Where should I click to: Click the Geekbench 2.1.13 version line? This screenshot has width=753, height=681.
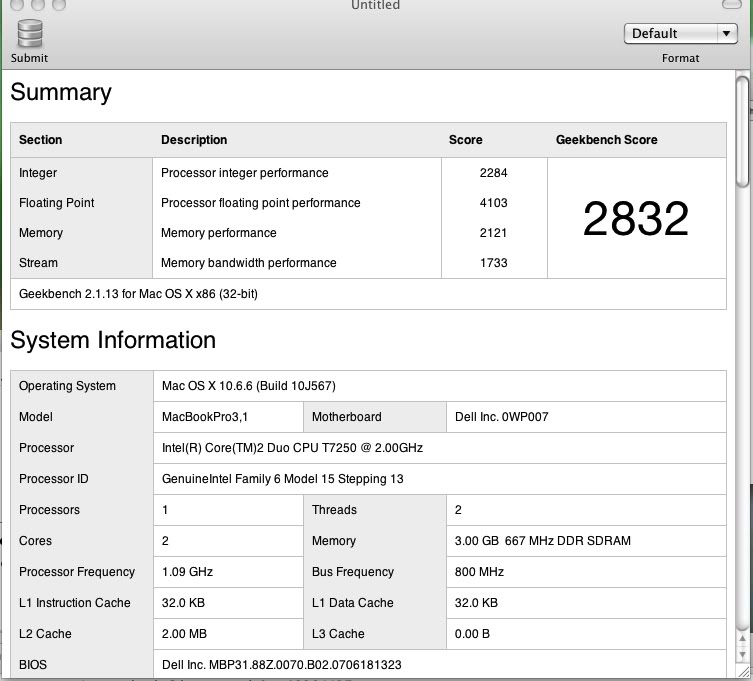point(138,294)
